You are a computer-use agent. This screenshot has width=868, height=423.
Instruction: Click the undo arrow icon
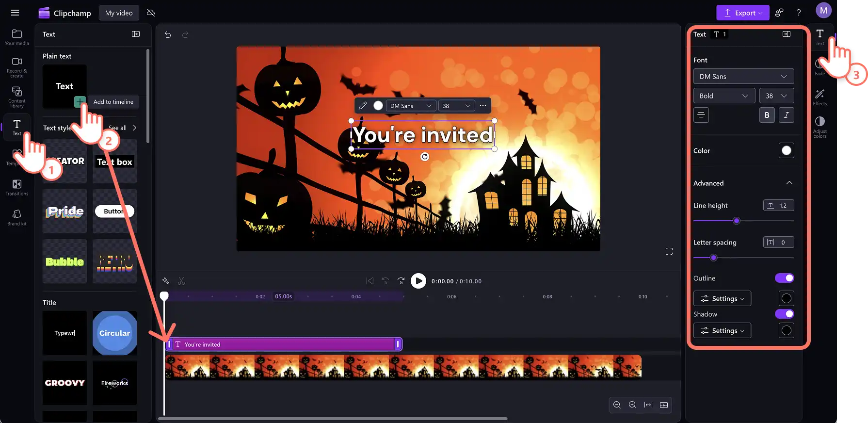point(168,35)
